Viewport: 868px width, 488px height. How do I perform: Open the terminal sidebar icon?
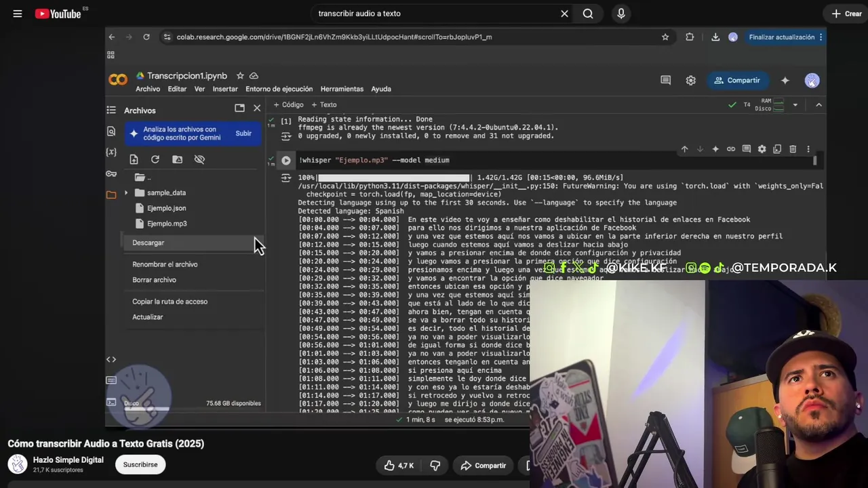pyautogui.click(x=111, y=402)
